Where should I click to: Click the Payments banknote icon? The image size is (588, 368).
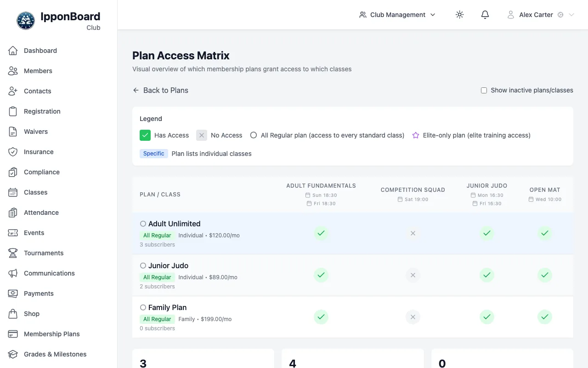point(13,293)
